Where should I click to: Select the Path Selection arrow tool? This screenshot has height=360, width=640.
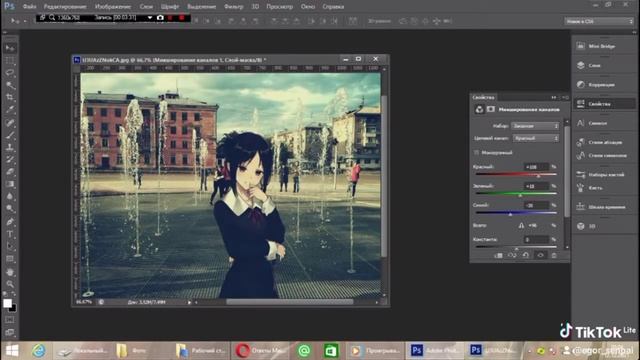tap(10, 246)
